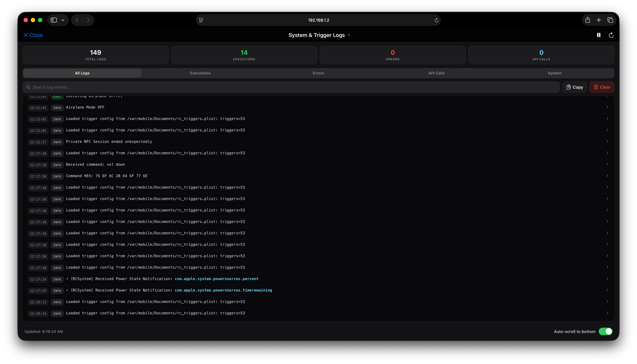The width and height of the screenshot is (637, 364).
Task: Close the logs panel
Action: point(33,35)
